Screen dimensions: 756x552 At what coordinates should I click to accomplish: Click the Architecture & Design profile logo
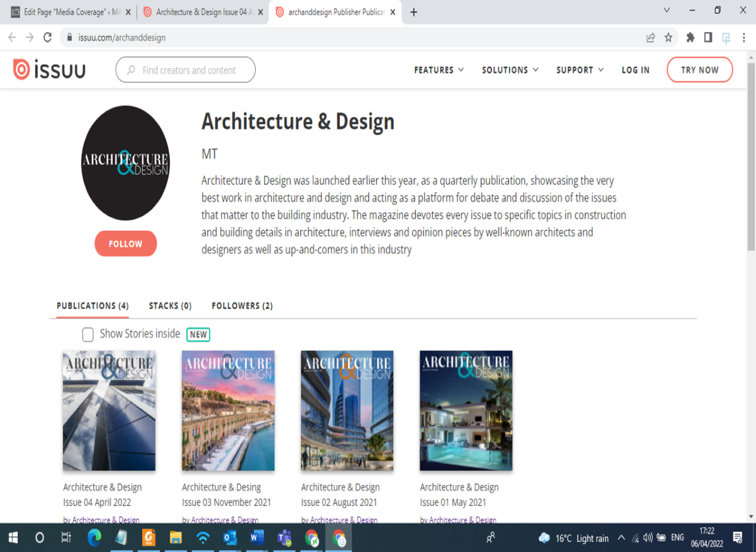pyautogui.click(x=125, y=163)
